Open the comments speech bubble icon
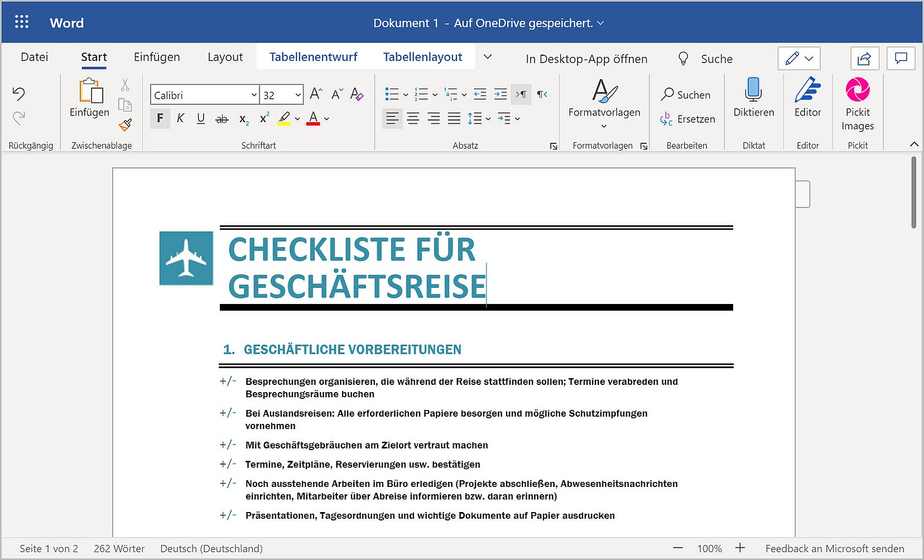 point(901,59)
